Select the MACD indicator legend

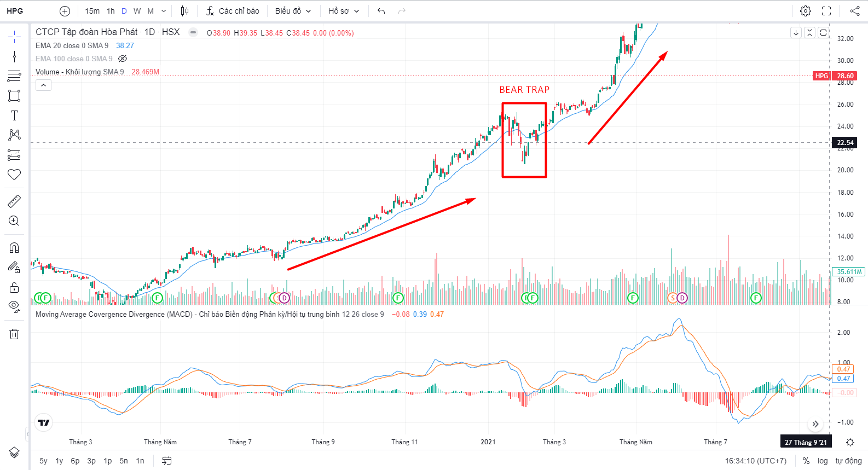click(x=210, y=314)
